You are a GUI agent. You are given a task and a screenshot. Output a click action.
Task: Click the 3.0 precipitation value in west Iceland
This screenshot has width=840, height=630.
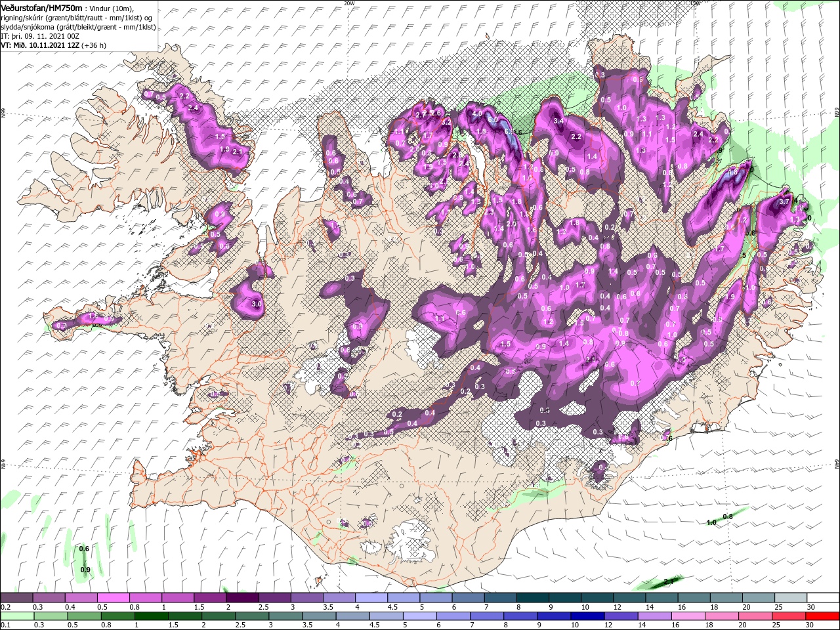click(257, 304)
